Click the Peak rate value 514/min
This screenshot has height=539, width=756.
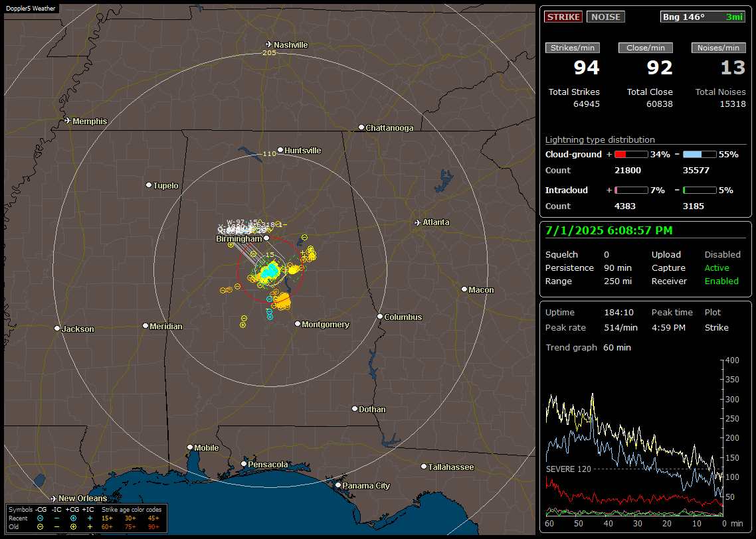tap(620, 327)
